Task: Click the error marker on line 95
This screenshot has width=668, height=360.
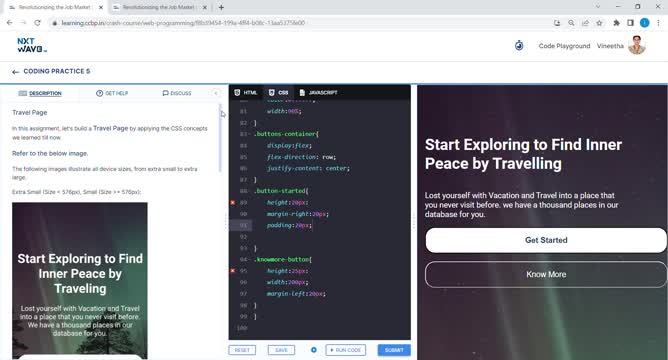Action: click(233, 271)
